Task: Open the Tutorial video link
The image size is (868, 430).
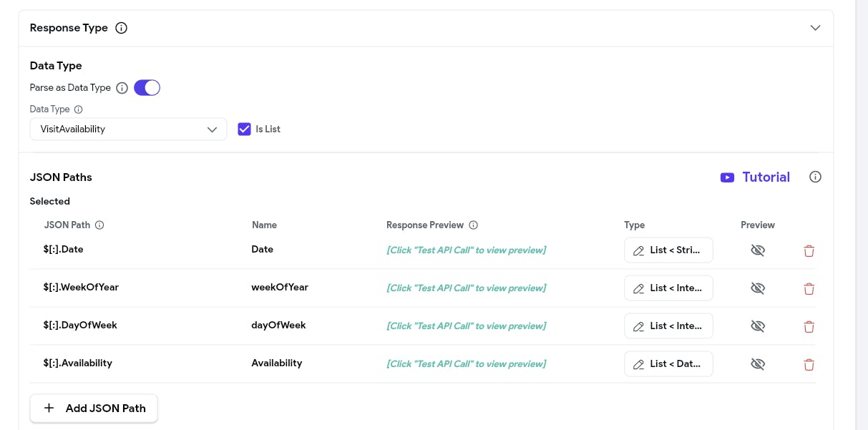Action: pyautogui.click(x=755, y=177)
